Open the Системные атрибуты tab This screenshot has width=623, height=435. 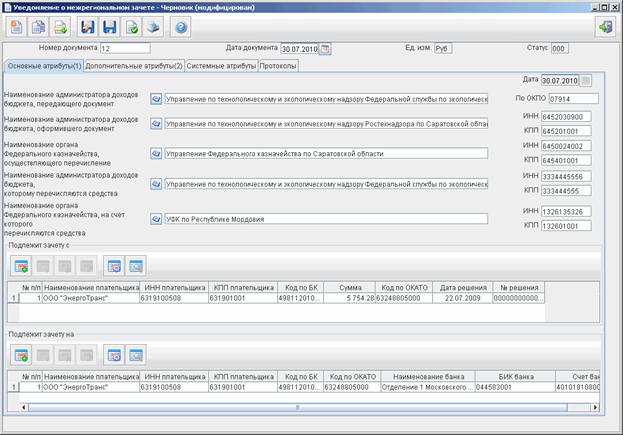coord(221,66)
